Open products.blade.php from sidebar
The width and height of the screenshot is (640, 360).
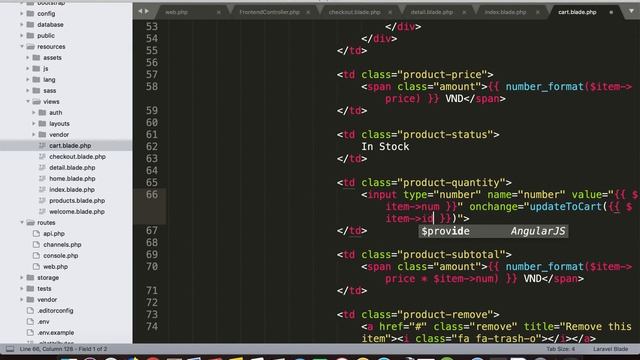pos(77,201)
